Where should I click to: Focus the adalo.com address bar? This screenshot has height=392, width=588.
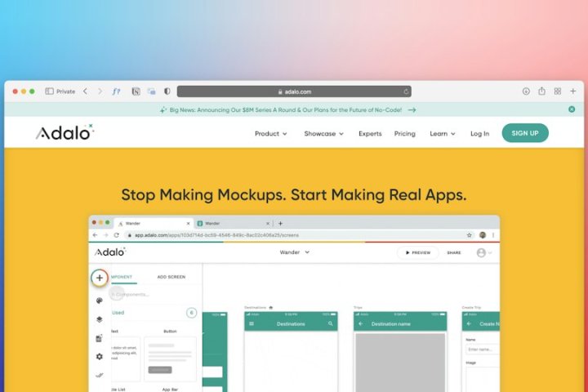click(x=294, y=91)
